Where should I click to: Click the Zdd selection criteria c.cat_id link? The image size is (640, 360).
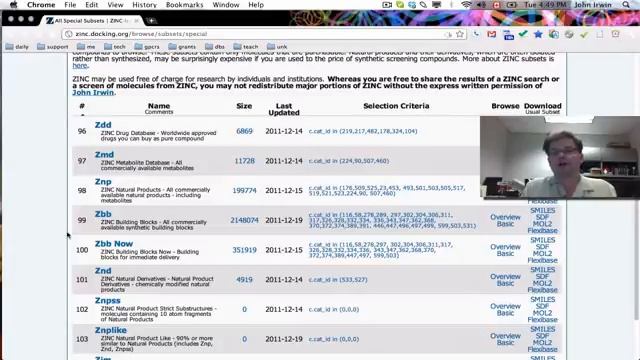point(363,131)
